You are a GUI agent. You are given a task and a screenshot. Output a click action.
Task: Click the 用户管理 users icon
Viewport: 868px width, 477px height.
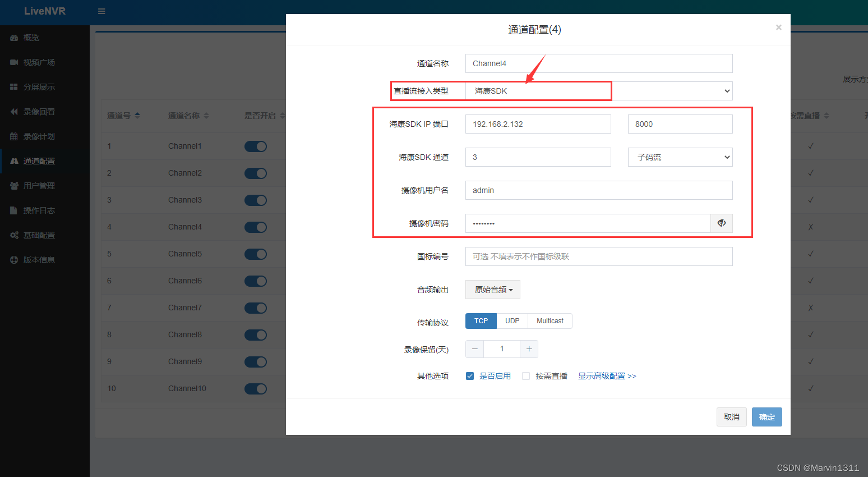14,186
